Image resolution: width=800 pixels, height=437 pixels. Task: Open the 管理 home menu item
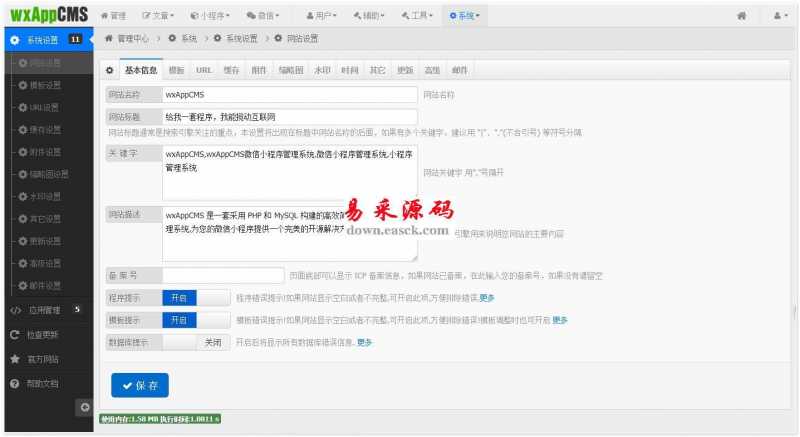tap(113, 16)
